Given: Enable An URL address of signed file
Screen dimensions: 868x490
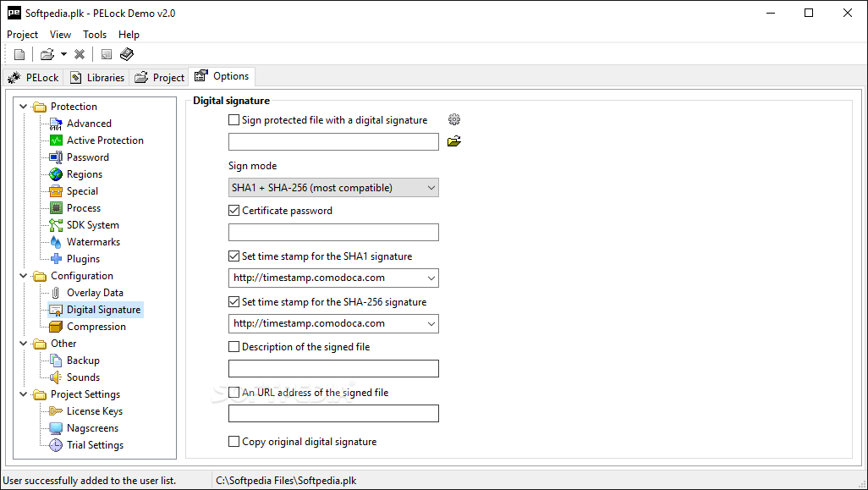Looking at the screenshot, I should coord(234,392).
